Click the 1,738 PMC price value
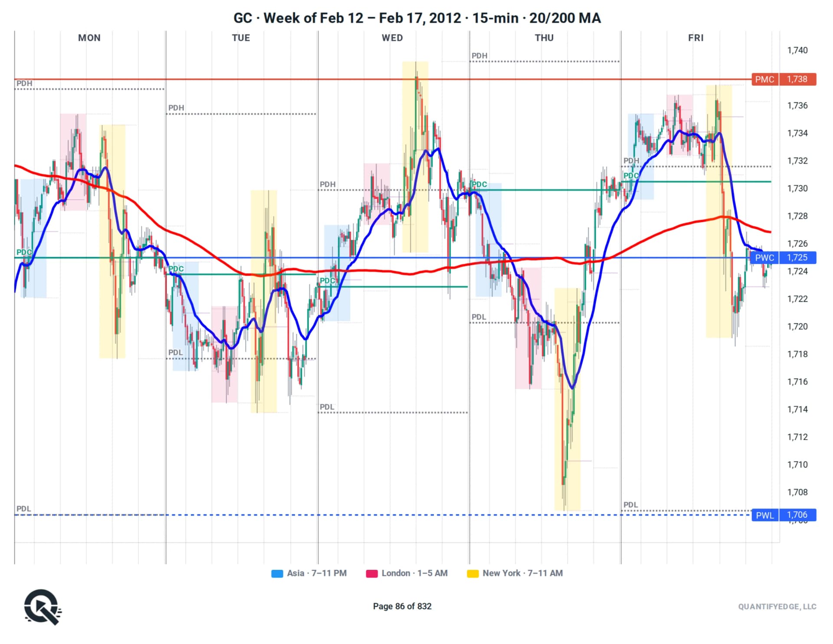The image size is (833, 644). click(797, 79)
